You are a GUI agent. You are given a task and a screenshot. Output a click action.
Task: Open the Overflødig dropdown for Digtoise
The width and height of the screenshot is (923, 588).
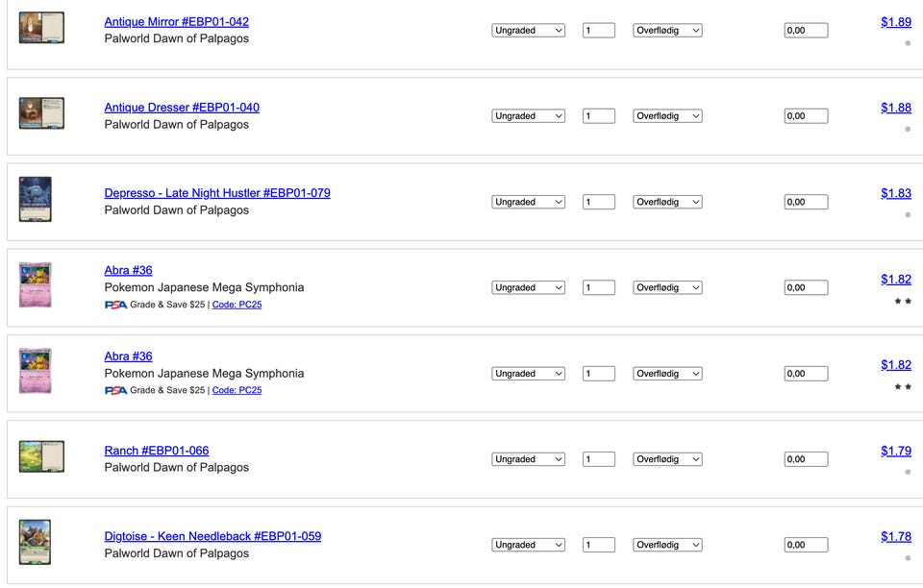click(x=667, y=545)
